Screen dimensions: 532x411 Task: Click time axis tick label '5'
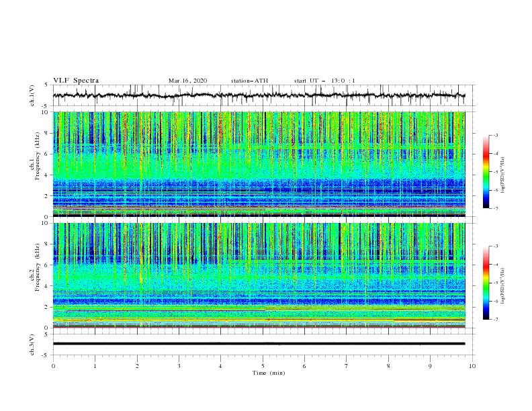(x=263, y=366)
